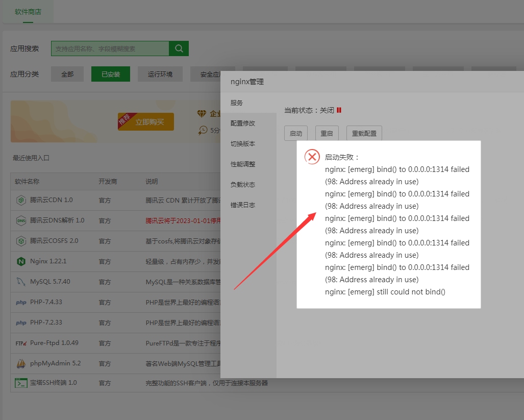Click the diamond enterprise icon on banner
The image size is (524, 420).
tap(202, 114)
